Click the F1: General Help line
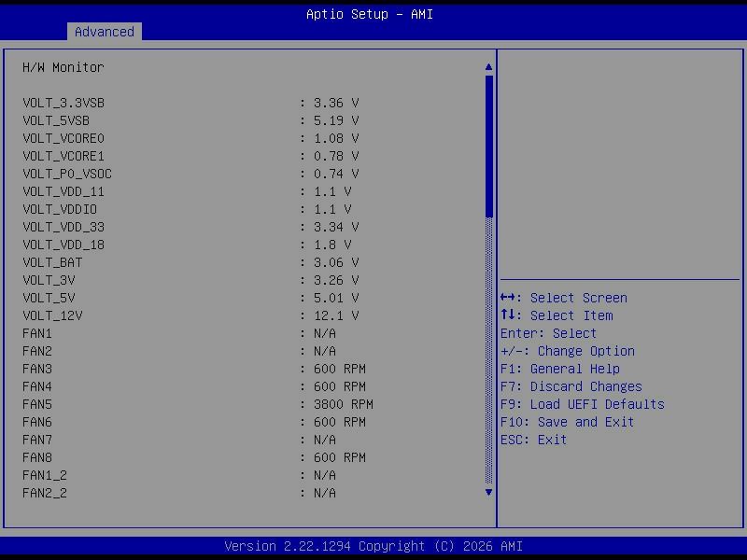This screenshot has width=747, height=560. (560, 369)
